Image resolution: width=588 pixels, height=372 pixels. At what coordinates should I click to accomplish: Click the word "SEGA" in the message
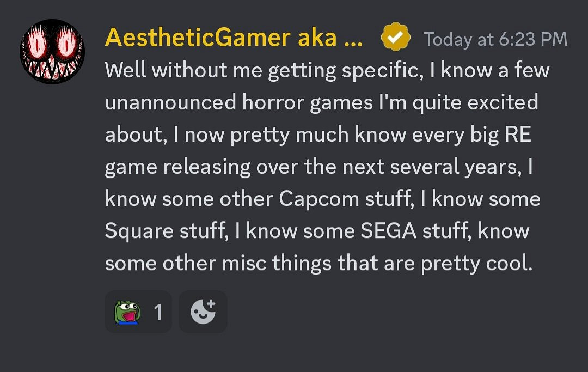(389, 231)
